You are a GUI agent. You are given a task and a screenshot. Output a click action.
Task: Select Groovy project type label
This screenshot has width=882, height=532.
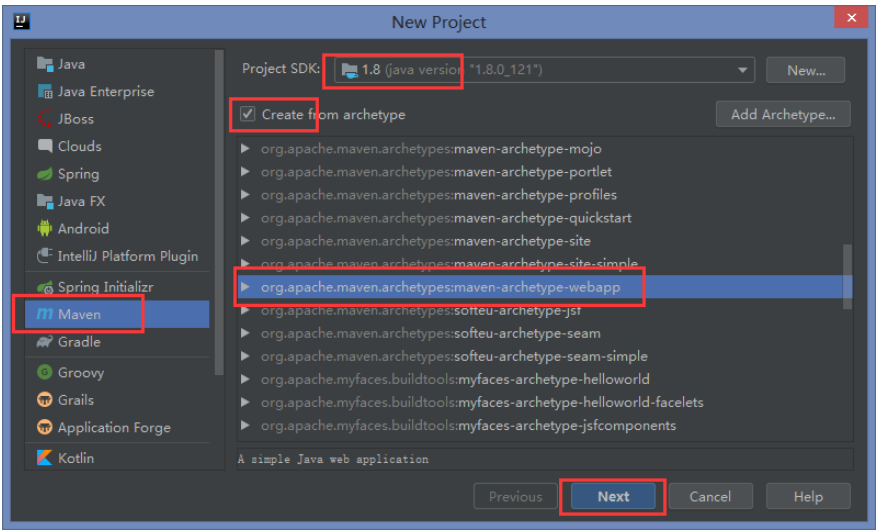tap(81, 373)
